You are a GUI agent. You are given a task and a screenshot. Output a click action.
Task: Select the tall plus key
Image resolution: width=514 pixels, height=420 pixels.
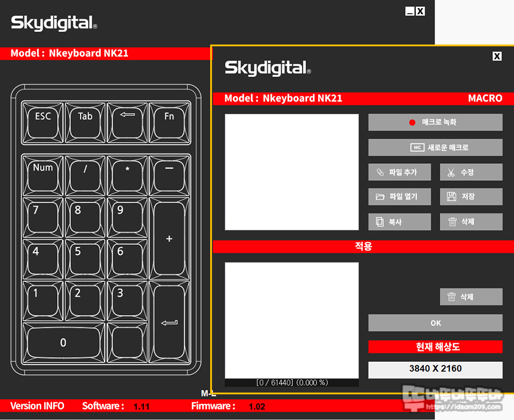(169, 239)
